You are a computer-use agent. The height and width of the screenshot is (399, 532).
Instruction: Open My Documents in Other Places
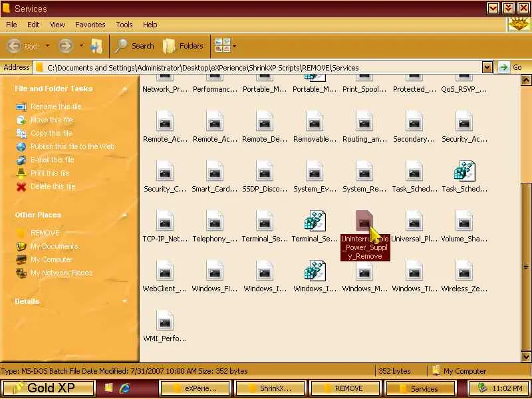(x=55, y=246)
